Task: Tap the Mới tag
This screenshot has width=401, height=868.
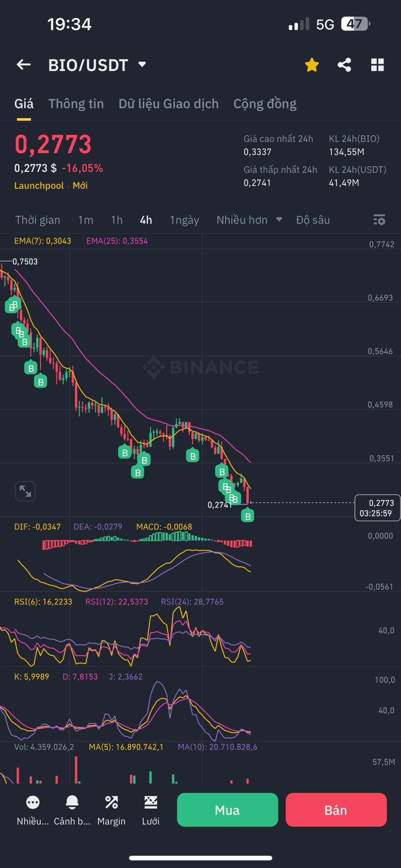Action: [x=80, y=186]
